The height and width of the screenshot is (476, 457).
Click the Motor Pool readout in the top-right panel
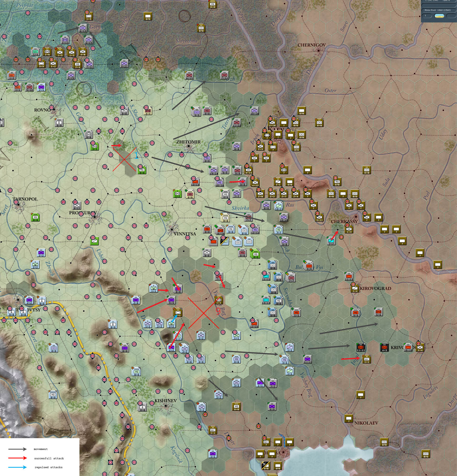437,10
